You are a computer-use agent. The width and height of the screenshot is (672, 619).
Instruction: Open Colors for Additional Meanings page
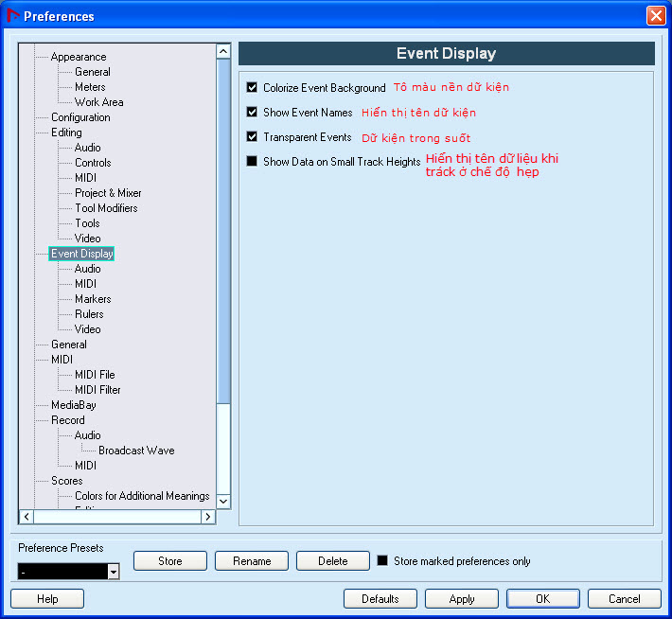click(142, 496)
